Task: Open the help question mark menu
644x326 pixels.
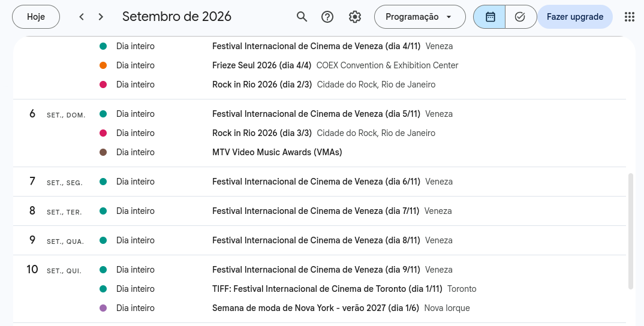Action: (x=327, y=17)
